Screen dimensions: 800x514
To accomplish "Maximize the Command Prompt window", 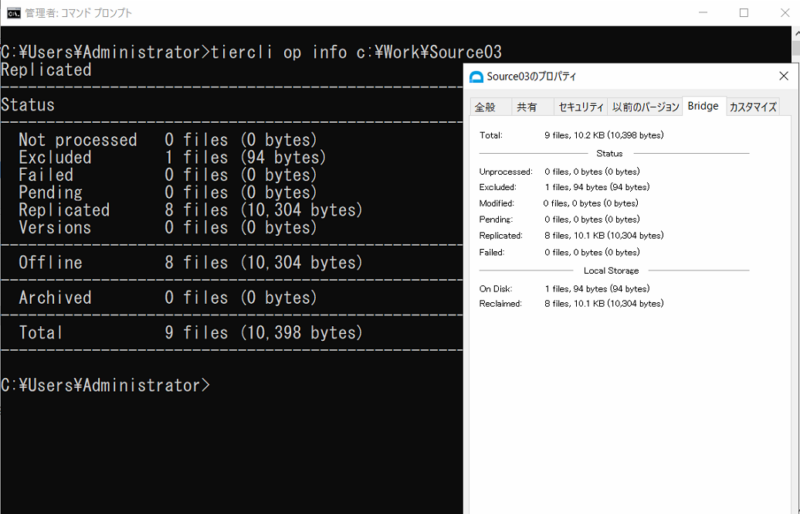I will tap(743, 13).
